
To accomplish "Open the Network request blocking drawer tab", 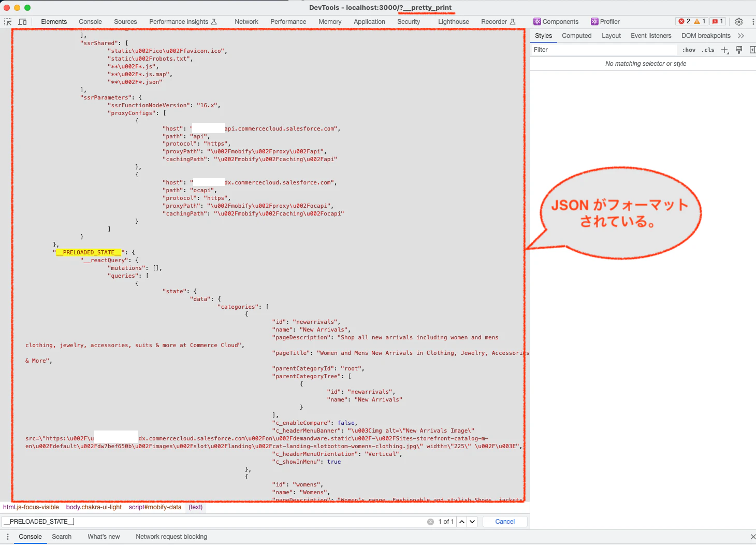I will (x=171, y=537).
